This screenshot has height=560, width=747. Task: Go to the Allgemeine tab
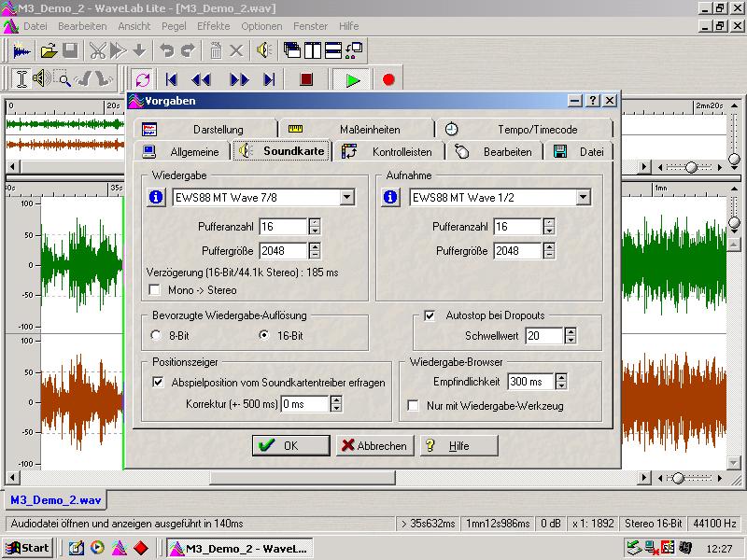(x=181, y=151)
